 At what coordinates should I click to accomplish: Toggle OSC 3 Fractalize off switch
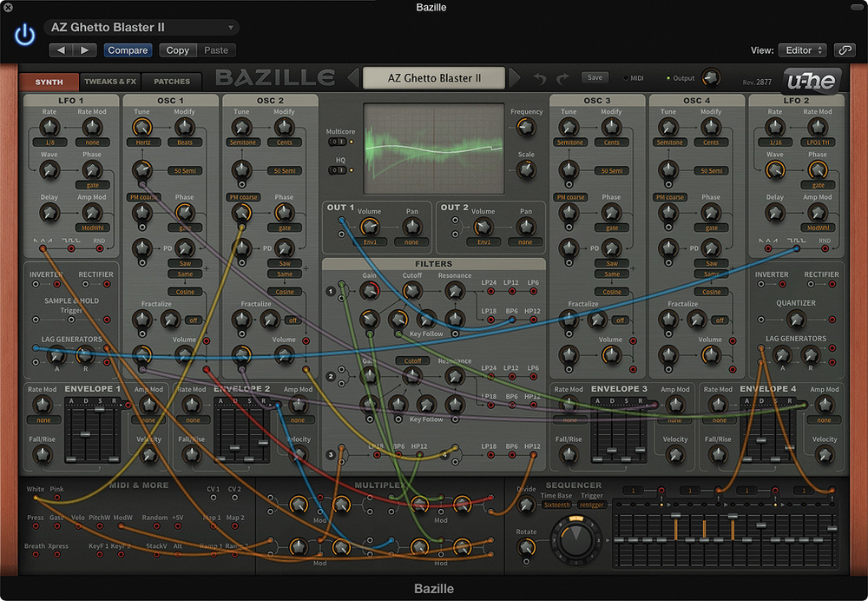(620, 320)
